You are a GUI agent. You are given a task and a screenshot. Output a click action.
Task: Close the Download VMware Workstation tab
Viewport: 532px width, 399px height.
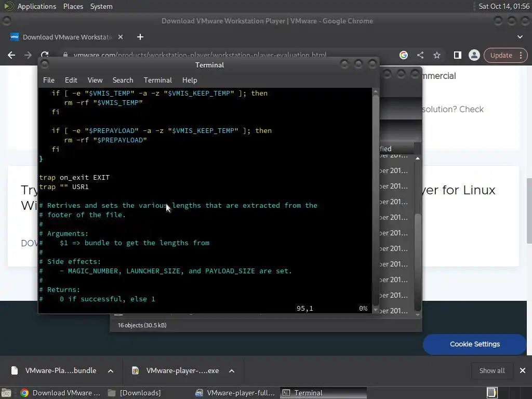(121, 37)
